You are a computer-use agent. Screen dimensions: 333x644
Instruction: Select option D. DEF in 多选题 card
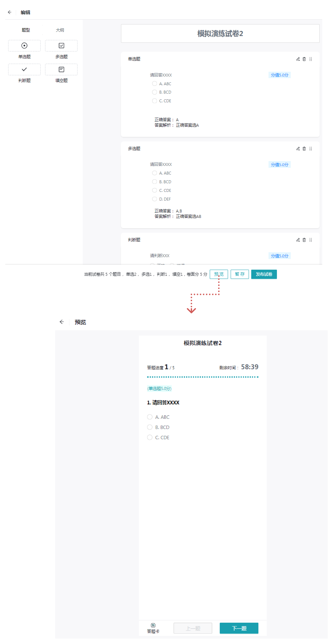pyautogui.click(x=154, y=199)
